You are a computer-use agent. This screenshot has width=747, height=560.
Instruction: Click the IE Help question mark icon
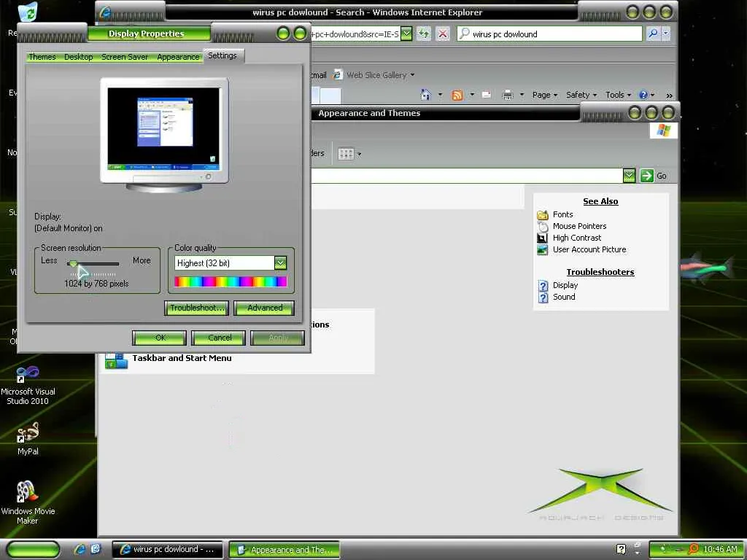pyautogui.click(x=643, y=95)
